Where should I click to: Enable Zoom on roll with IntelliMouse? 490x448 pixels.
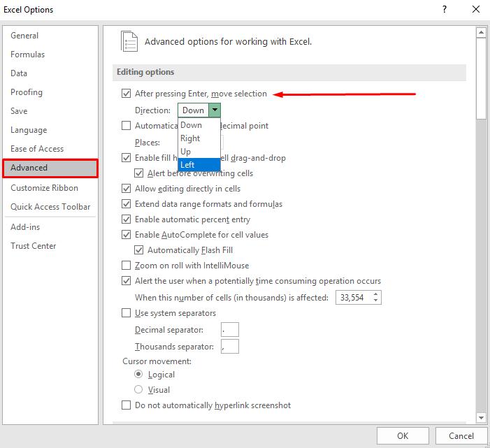(x=127, y=266)
